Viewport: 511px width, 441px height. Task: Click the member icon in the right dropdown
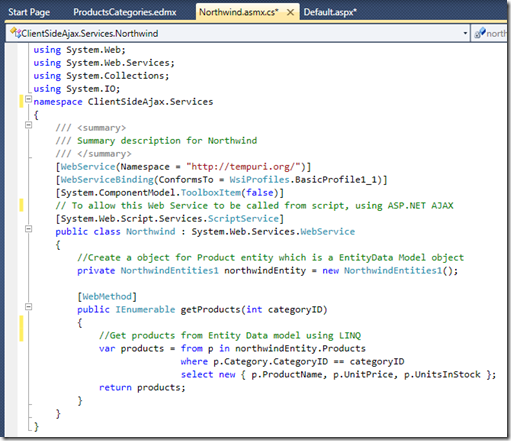tap(480, 33)
